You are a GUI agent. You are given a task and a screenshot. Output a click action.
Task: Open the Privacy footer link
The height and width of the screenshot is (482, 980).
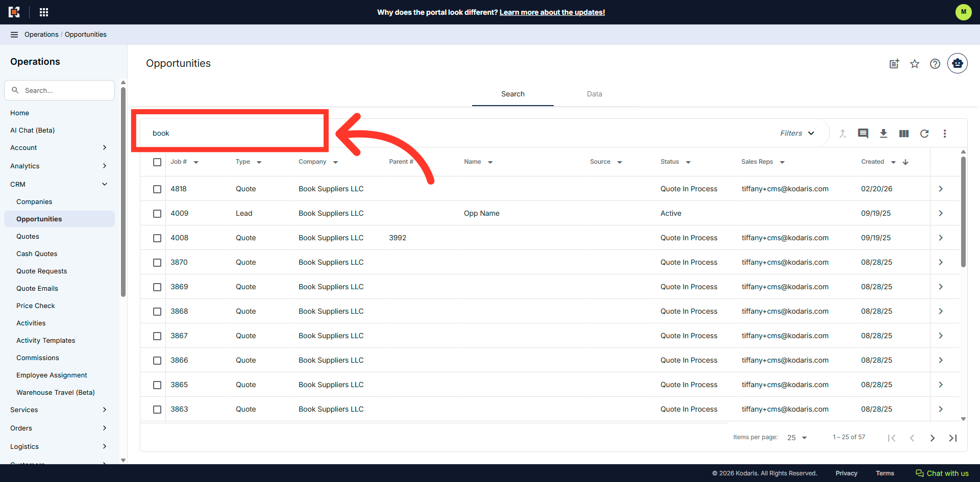(x=846, y=473)
